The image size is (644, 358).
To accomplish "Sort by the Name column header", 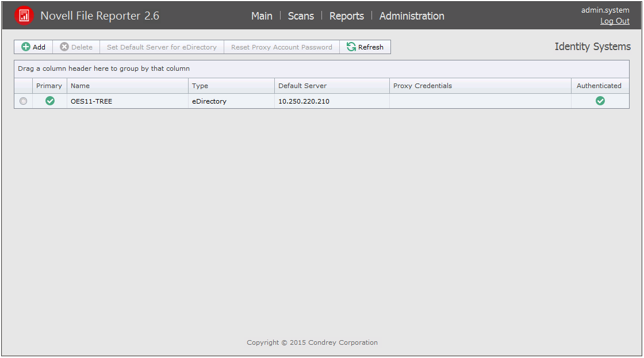I will point(80,86).
